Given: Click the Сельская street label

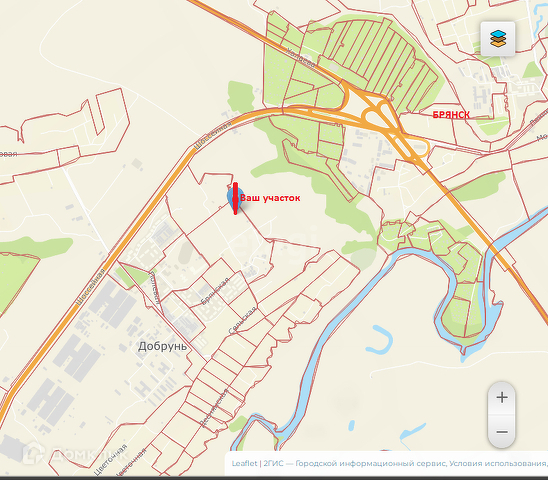Looking at the screenshot, I should point(242,320).
